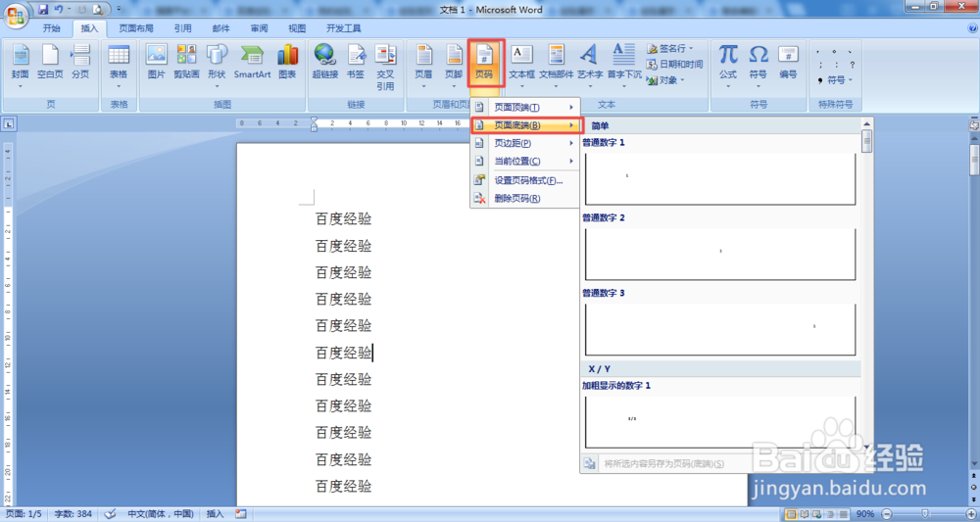980x522 pixels.
Task: Click the zoom level 90% button
Action: point(865,514)
